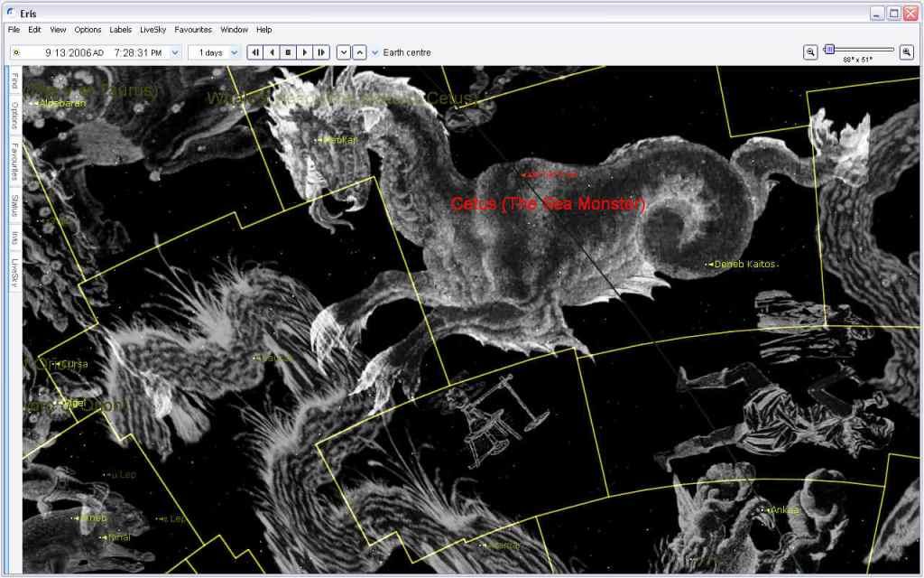Select the Arneb star label
The image size is (924, 578).
click(93, 517)
